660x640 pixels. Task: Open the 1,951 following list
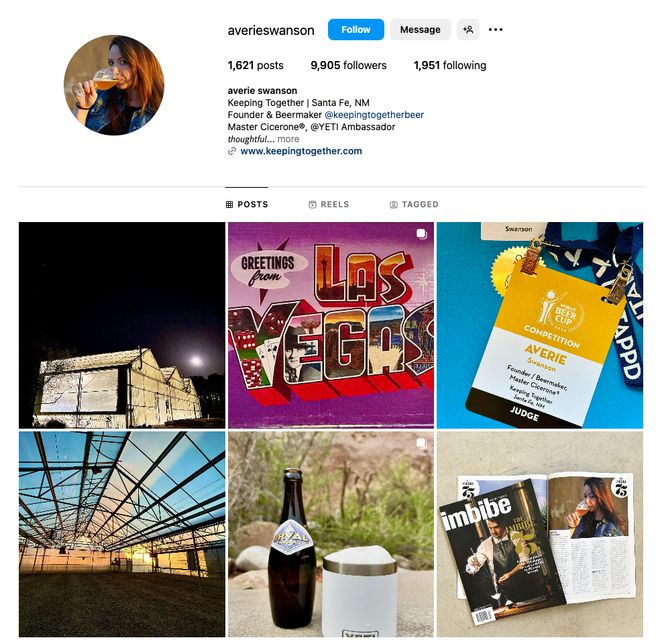tap(450, 65)
